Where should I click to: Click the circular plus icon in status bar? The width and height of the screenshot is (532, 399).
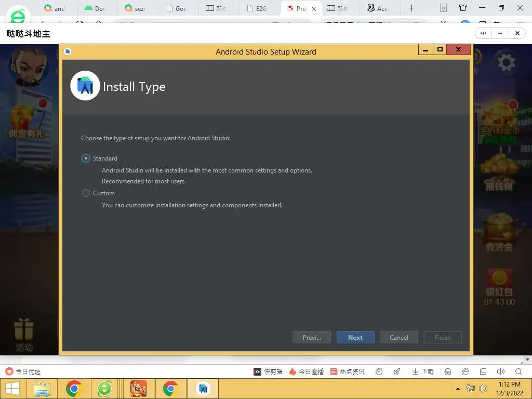379,371
